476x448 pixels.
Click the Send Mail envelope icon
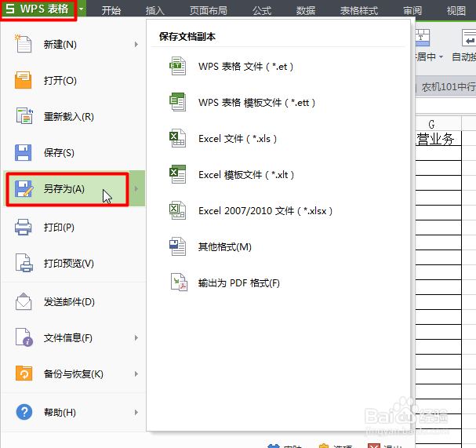tap(24, 301)
